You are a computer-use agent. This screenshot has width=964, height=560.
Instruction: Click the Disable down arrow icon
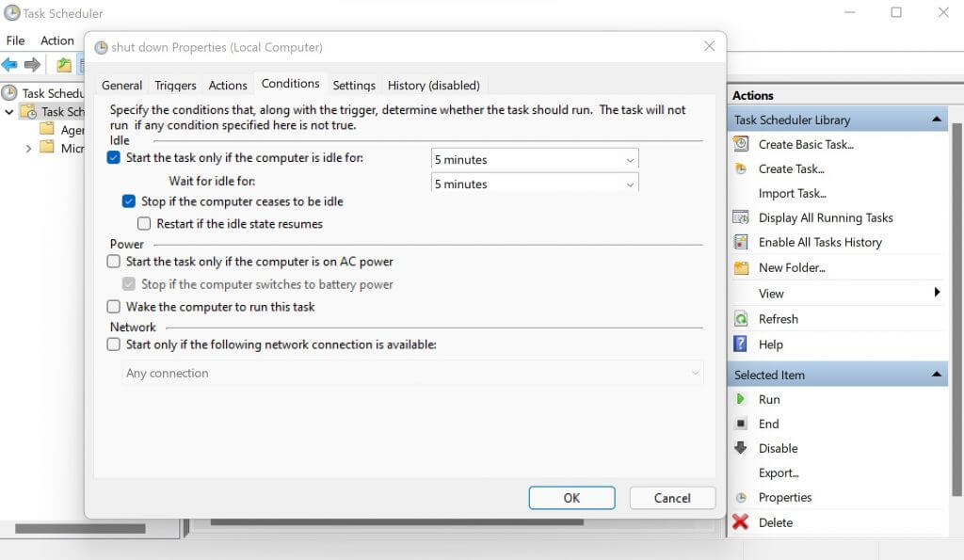(741, 447)
